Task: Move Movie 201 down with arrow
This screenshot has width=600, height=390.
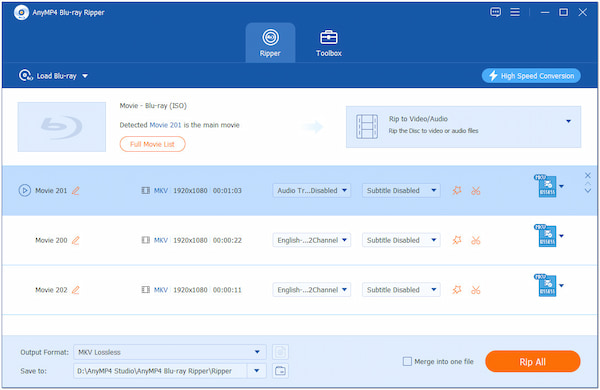Action: click(x=588, y=191)
